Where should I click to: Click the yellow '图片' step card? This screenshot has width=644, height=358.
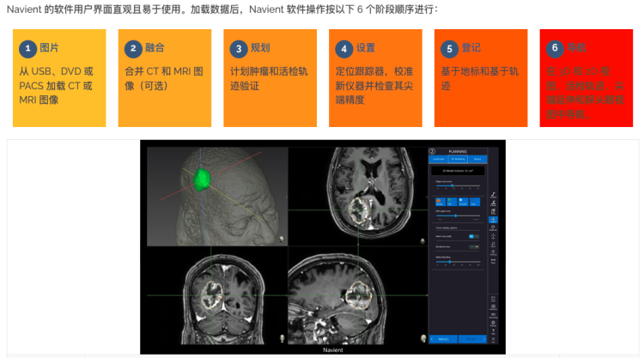pos(59,78)
